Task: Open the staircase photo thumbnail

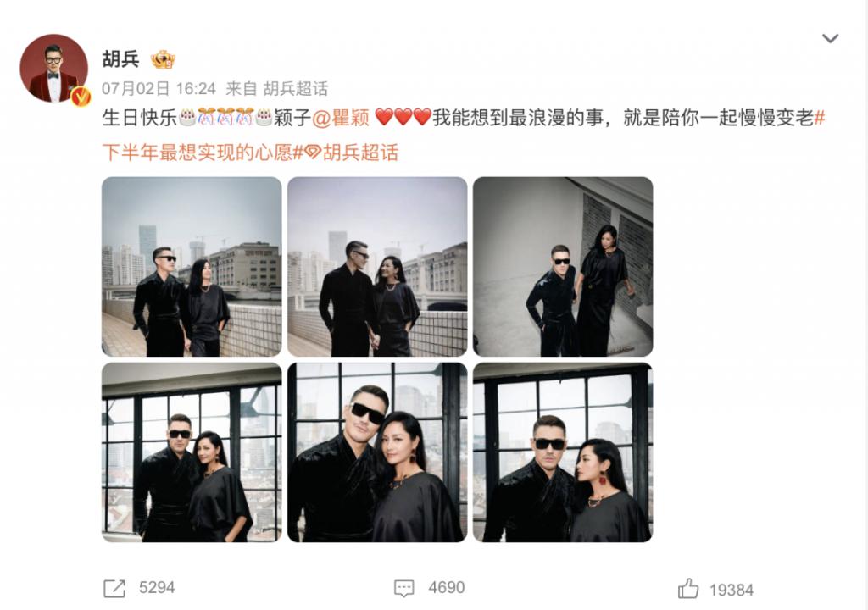Action: 563,267
